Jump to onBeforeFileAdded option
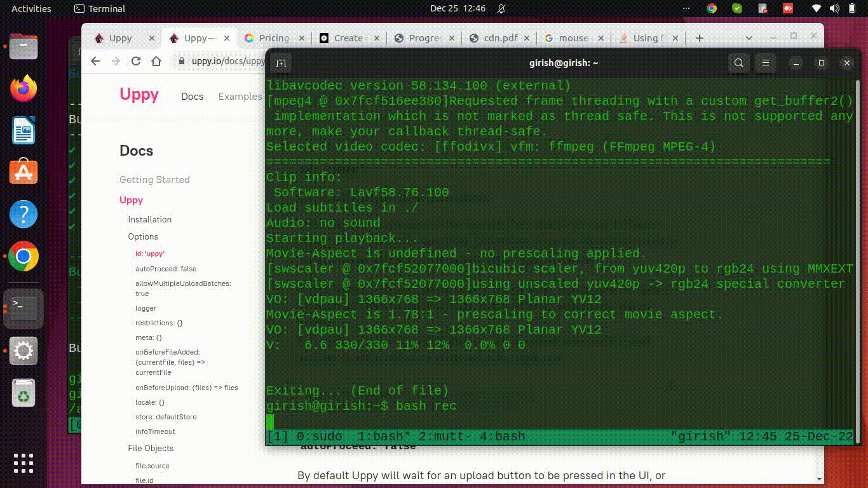Screen dimensions: 868x488 (x=170, y=362)
